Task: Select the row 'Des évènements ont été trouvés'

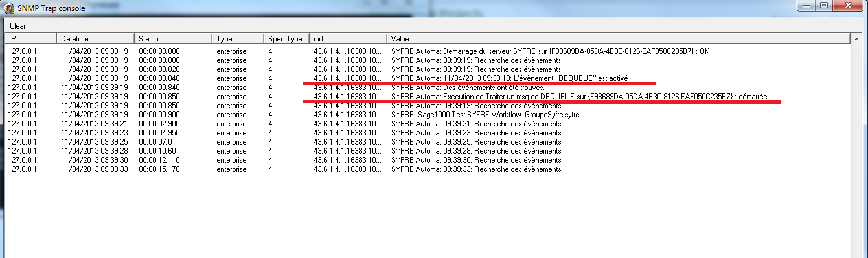Action: coord(428,87)
